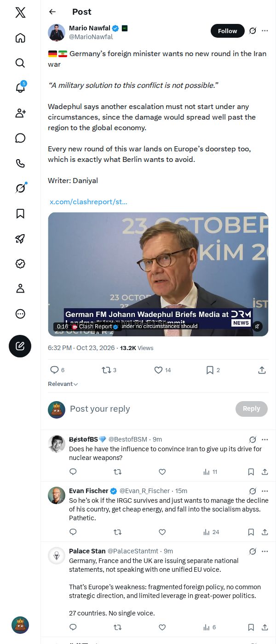
Task: Play the Wadephul video clip
Action: pos(158,274)
